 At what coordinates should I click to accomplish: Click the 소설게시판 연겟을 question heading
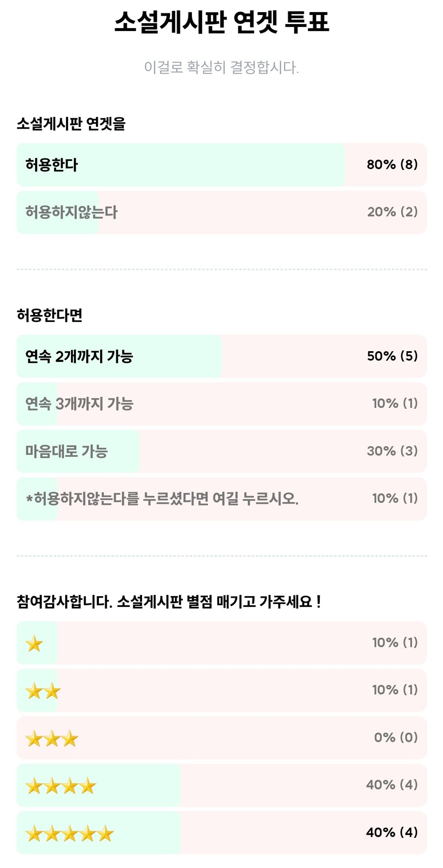(x=71, y=124)
